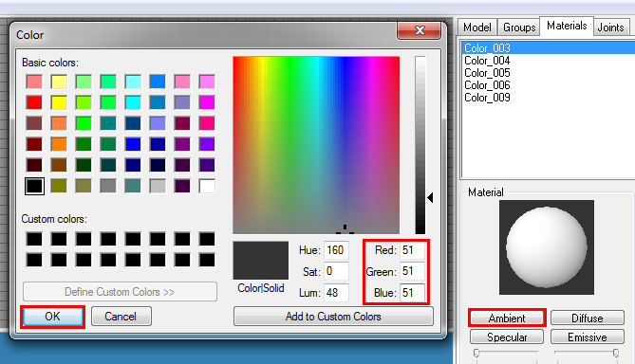Image resolution: width=635 pixels, height=364 pixels.
Task: Switch to the Groups tab
Action: tap(519, 27)
